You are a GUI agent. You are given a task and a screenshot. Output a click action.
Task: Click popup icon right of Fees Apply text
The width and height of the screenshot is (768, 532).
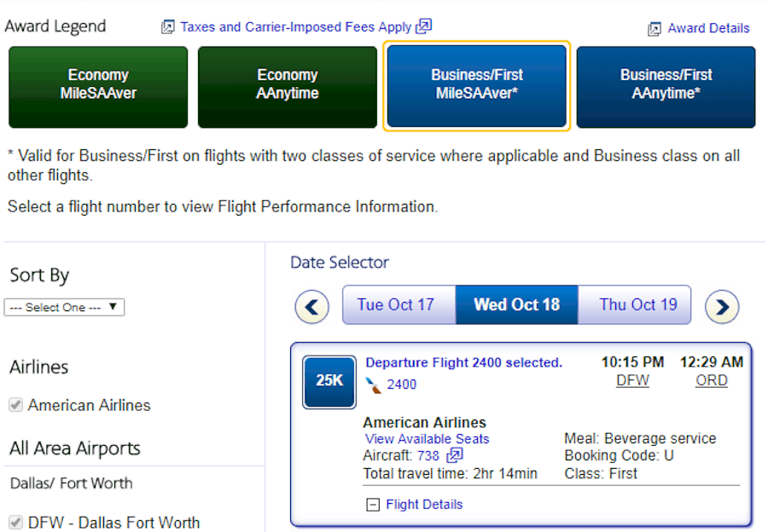pyautogui.click(x=423, y=26)
